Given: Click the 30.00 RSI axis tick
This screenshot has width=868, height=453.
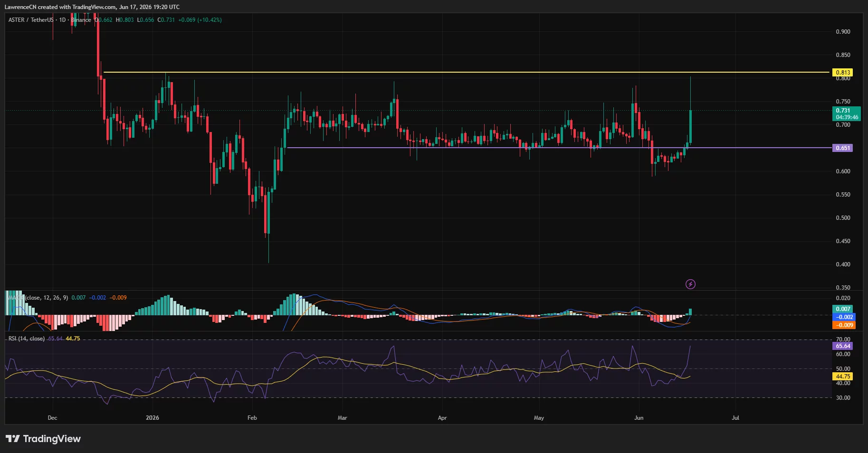Looking at the screenshot, I should 843,398.
